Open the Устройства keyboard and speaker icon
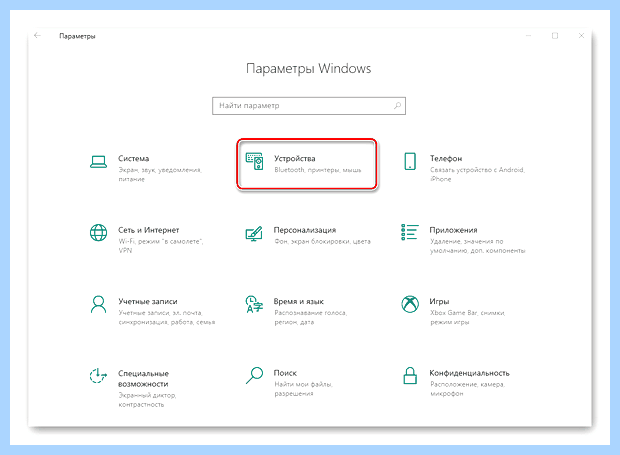Image resolution: width=620 pixels, height=455 pixels. pyautogui.click(x=254, y=161)
